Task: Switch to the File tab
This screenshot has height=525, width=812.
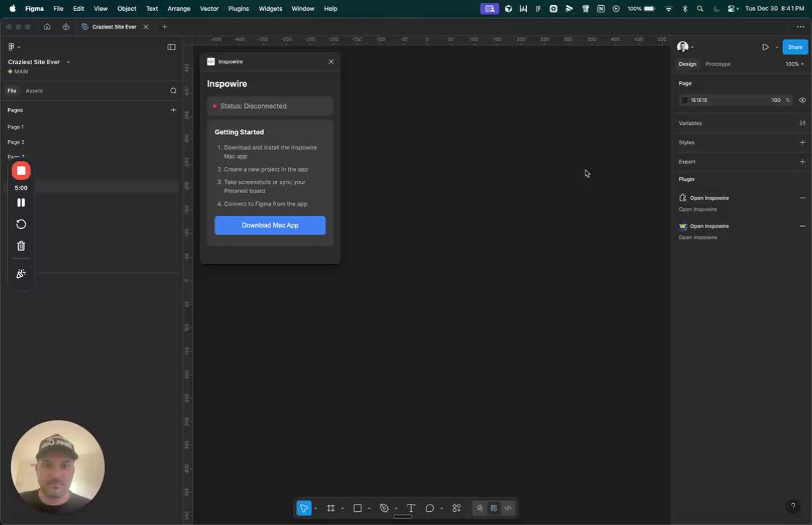Action: (x=12, y=90)
